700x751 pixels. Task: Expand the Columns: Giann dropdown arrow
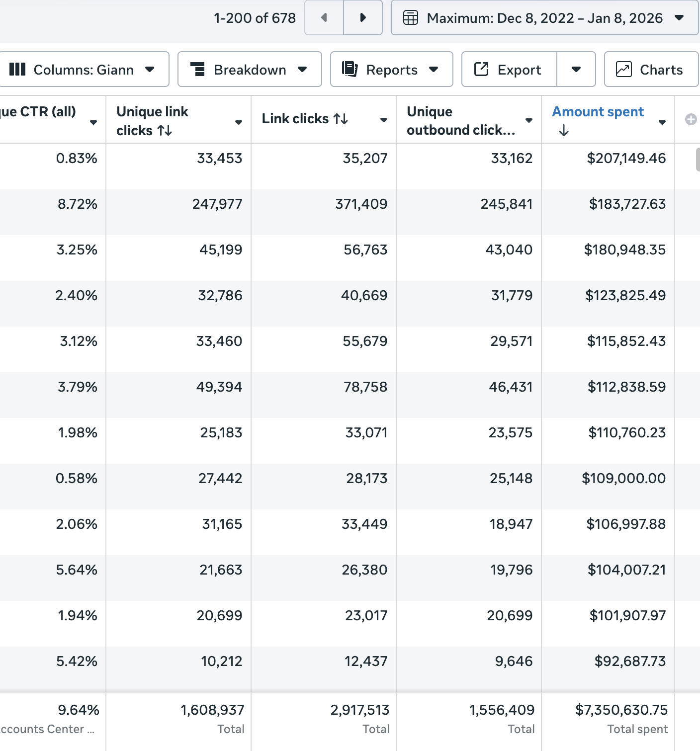(150, 70)
